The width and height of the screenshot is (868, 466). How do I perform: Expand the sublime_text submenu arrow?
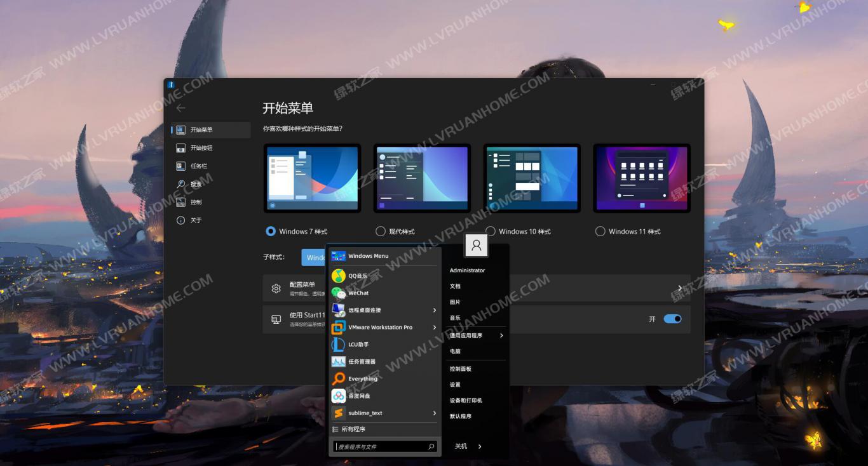click(x=435, y=413)
